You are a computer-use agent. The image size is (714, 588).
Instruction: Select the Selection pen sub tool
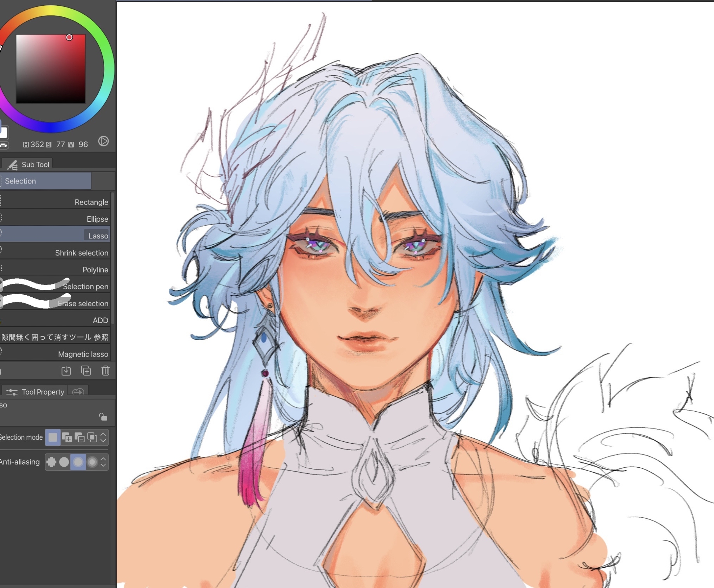tap(85, 286)
